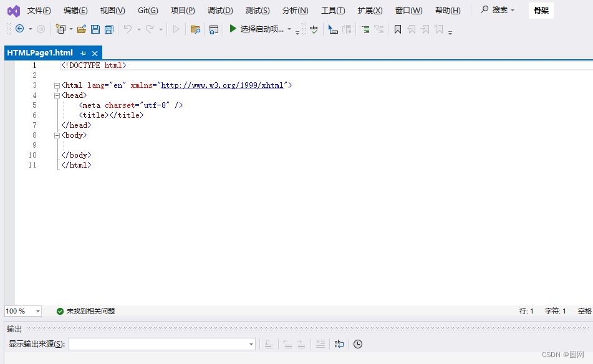
Task: Enable the abc spell checker toggle
Action: 313,29
